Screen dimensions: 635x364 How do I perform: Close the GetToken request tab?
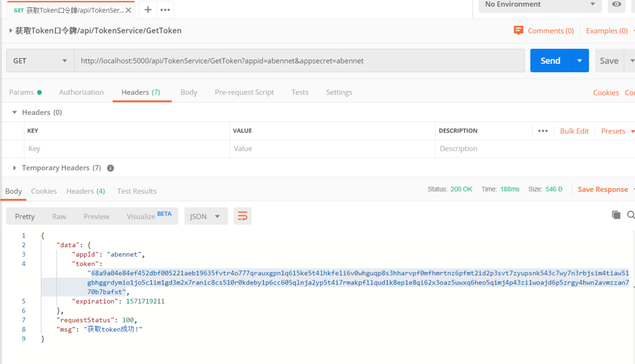pos(128,10)
